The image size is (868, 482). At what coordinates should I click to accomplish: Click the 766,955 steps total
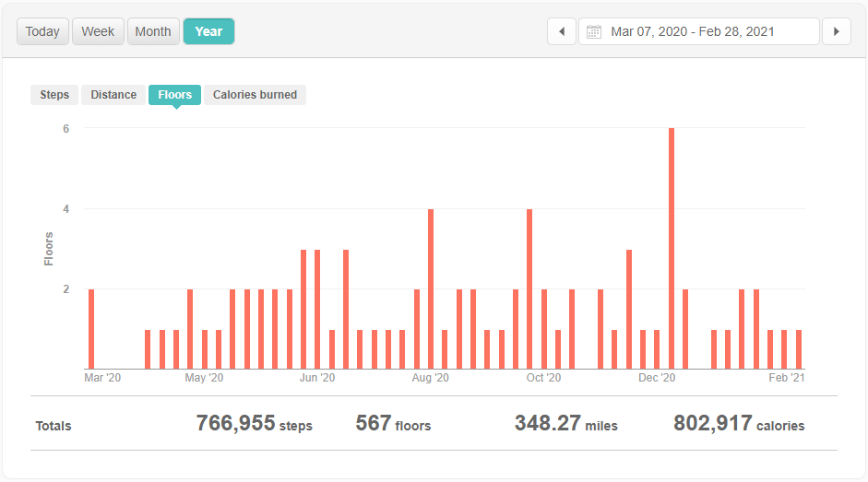[x=254, y=424]
